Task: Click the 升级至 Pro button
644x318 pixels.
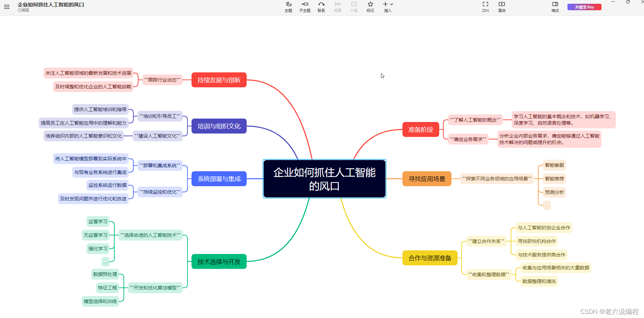Action: (584, 7)
